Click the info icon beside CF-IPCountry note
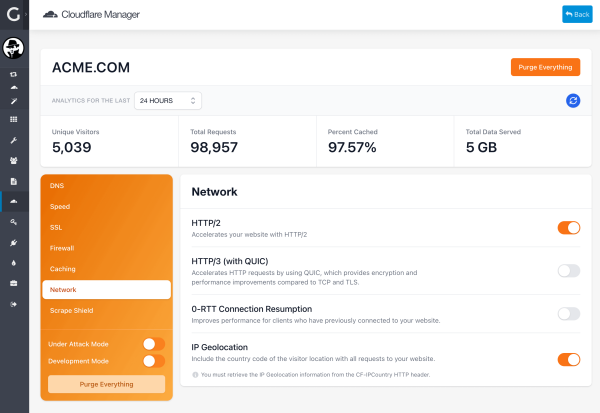Image resolution: width=600 pixels, height=413 pixels. click(x=195, y=375)
